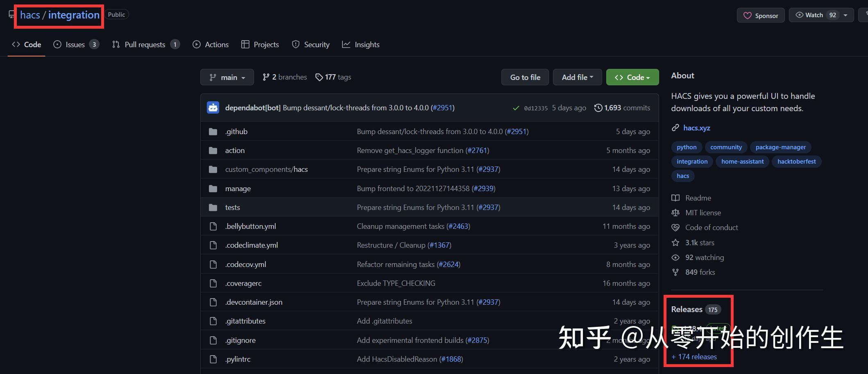Open the + 174 releases link
This screenshot has width=868, height=374.
[x=694, y=356]
